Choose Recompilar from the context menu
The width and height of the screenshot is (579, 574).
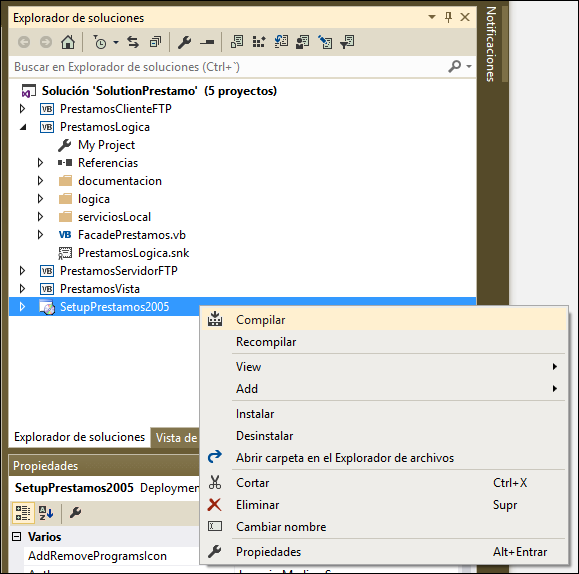pyautogui.click(x=383, y=342)
